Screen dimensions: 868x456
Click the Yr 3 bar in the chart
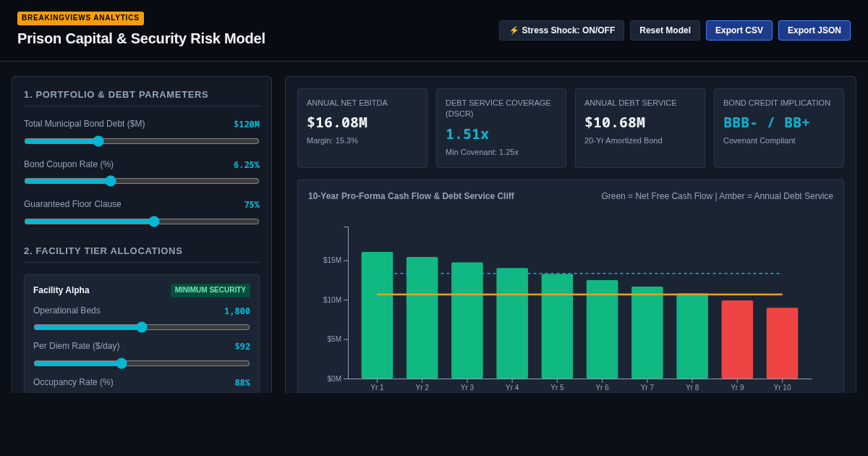click(x=467, y=321)
